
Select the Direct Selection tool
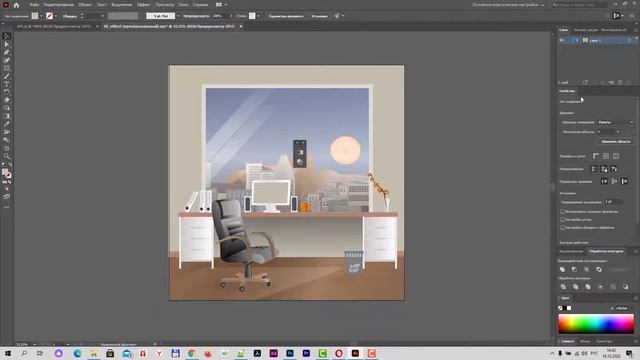click(7, 44)
